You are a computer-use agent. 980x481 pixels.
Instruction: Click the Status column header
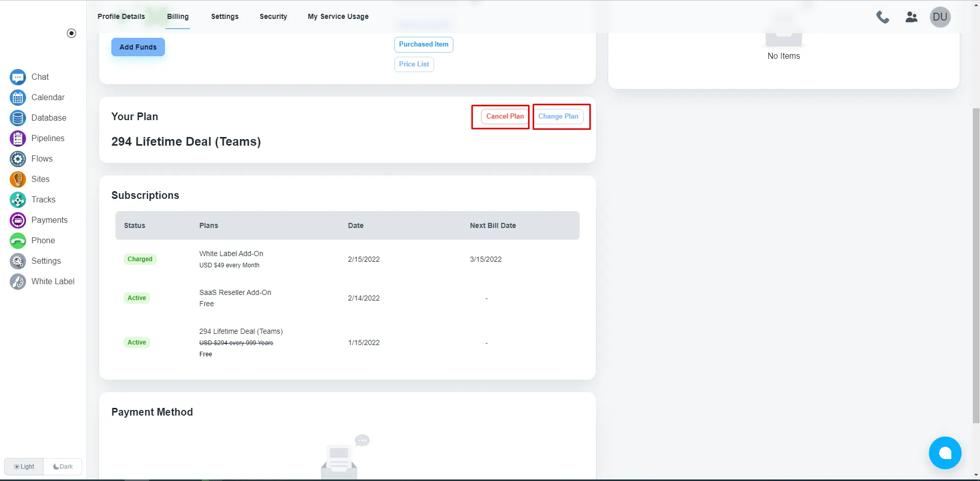[134, 225]
